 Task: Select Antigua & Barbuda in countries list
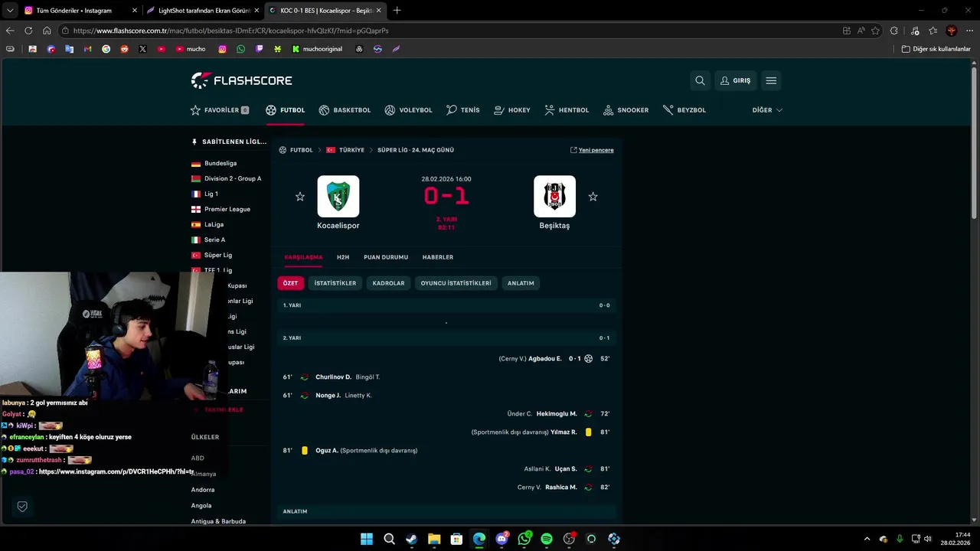click(x=218, y=521)
